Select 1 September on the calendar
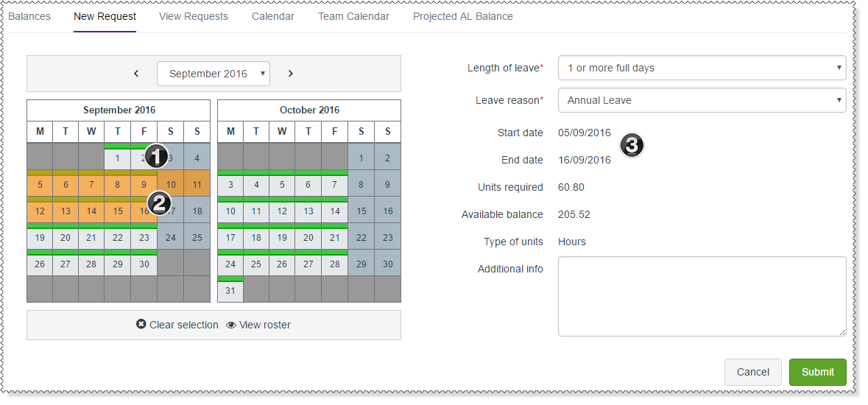 coord(117,158)
